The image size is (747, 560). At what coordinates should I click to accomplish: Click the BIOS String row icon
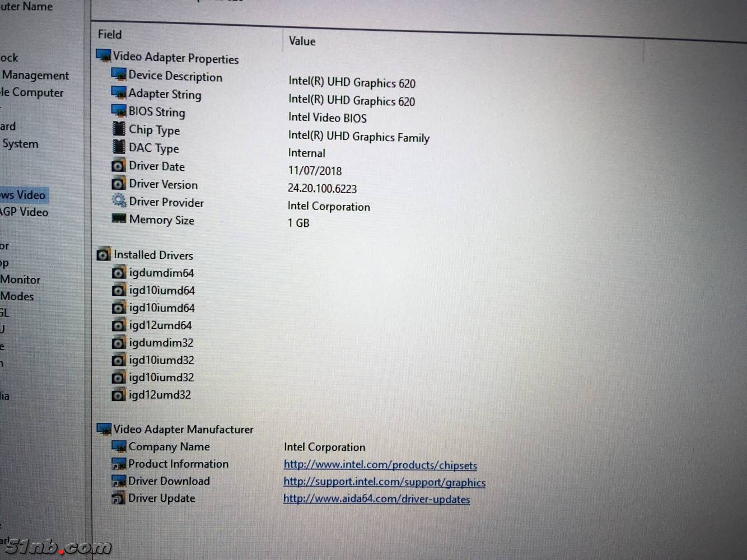coord(119,110)
